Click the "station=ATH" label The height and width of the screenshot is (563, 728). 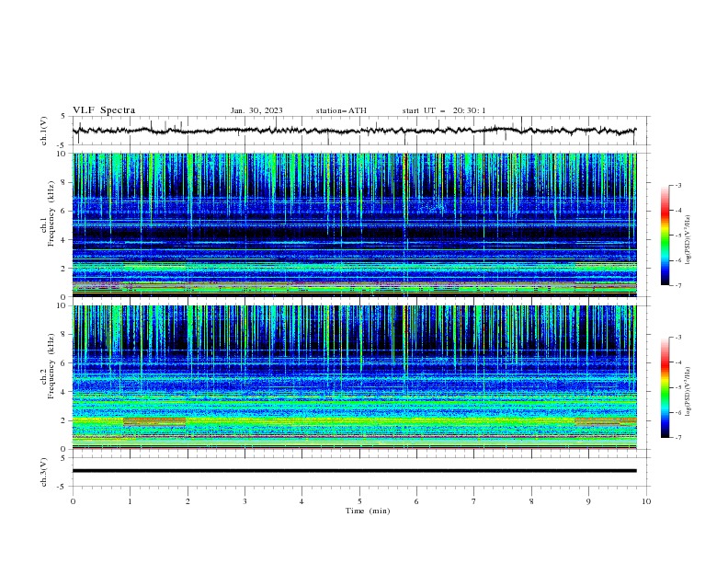(341, 110)
